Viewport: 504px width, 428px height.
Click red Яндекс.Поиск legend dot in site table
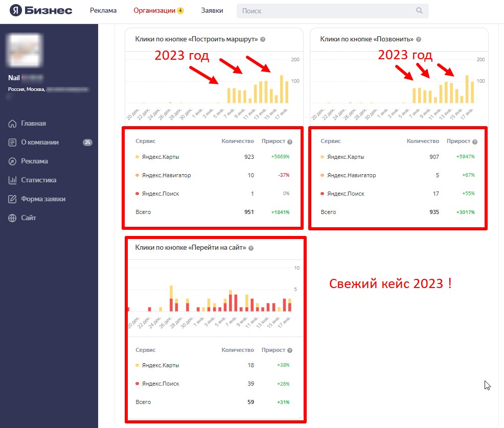tap(137, 384)
